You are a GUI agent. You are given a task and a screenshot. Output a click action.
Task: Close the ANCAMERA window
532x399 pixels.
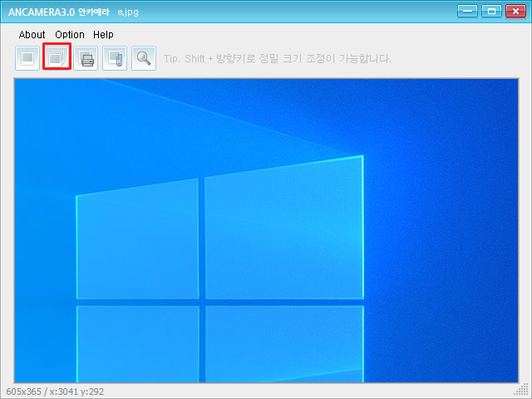pyautogui.click(x=515, y=11)
